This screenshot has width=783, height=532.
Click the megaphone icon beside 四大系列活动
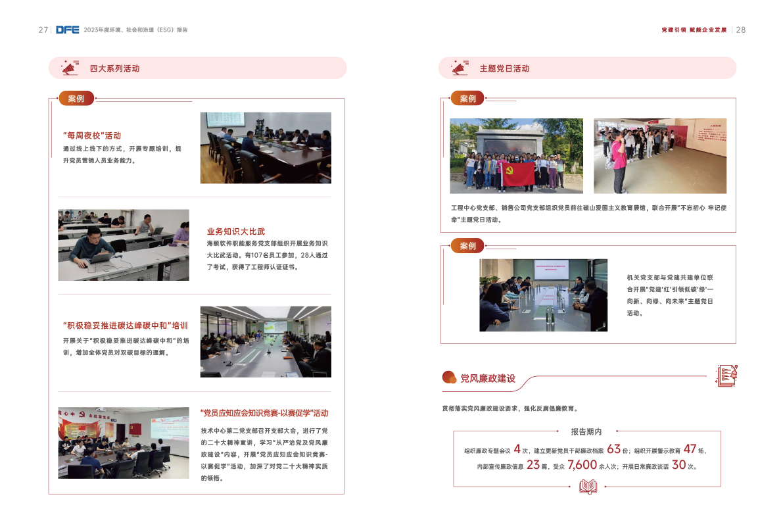pyautogui.click(x=69, y=68)
